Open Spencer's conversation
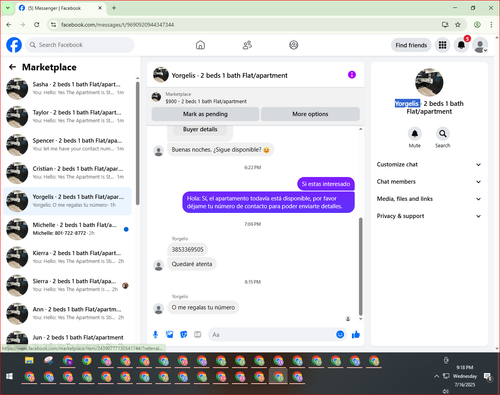Screen dimensions: 500x395 [x=68, y=145]
